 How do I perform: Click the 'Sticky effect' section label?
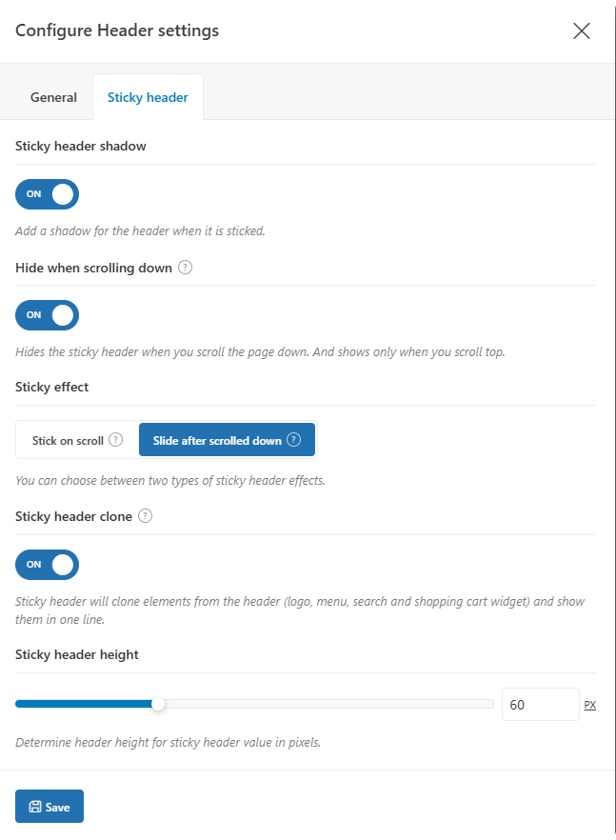[x=52, y=387]
